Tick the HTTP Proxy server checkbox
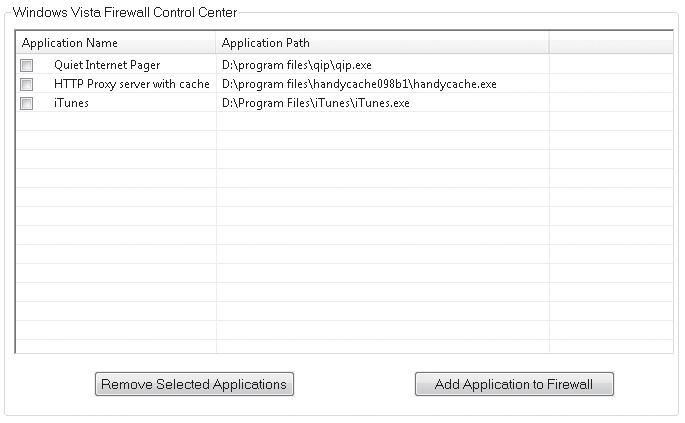 27,84
